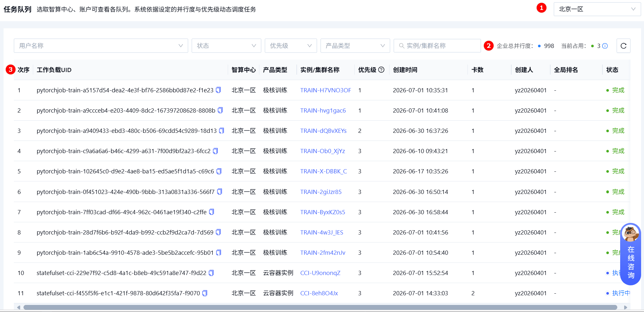Screen dimensions: 644x312
Task: Click the 企业总并行度 value 998
Action: (549, 46)
